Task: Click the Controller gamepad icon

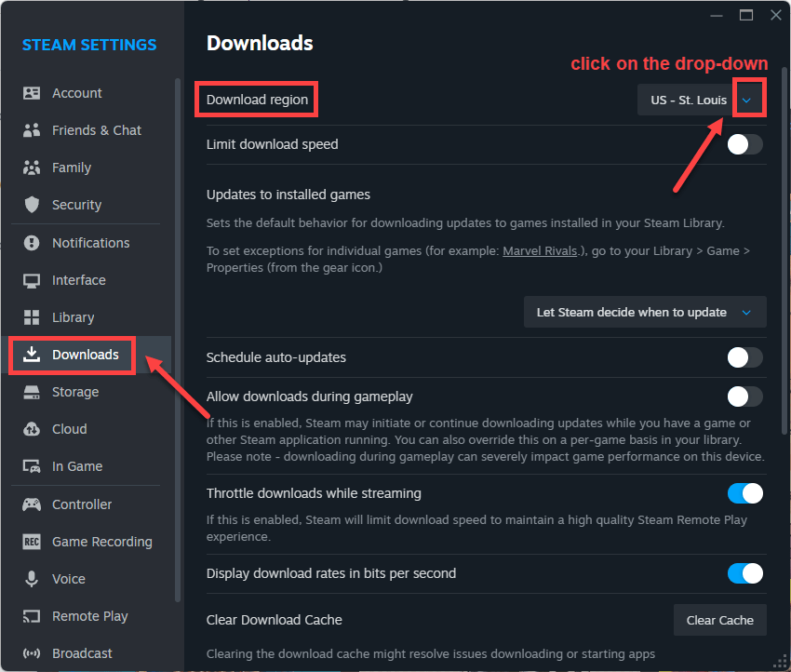Action: point(32,504)
